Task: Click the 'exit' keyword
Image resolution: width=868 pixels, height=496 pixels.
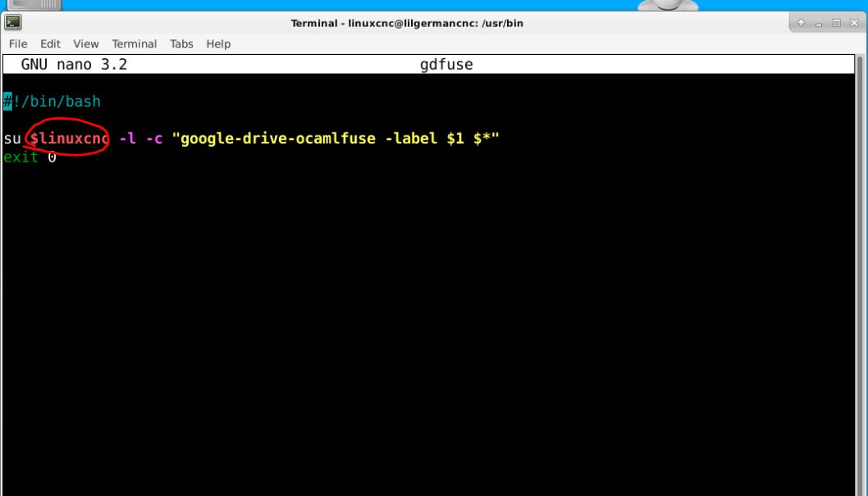Action: (x=21, y=157)
